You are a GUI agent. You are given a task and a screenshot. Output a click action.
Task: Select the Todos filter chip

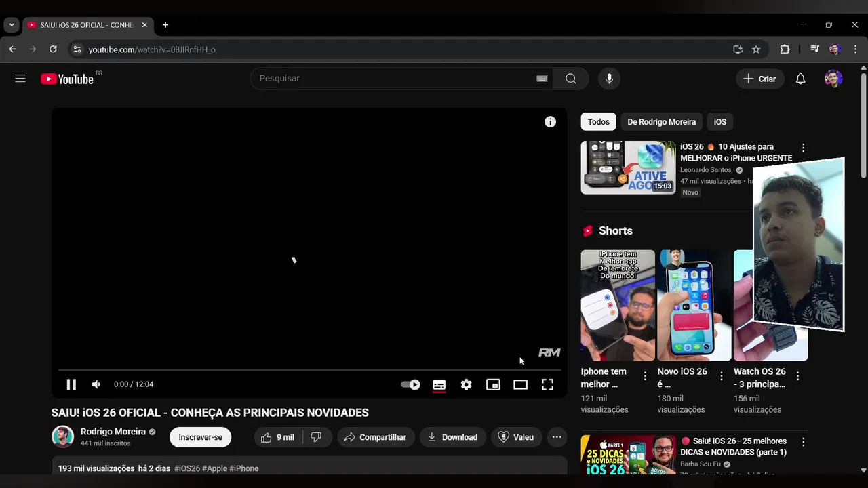click(x=598, y=122)
